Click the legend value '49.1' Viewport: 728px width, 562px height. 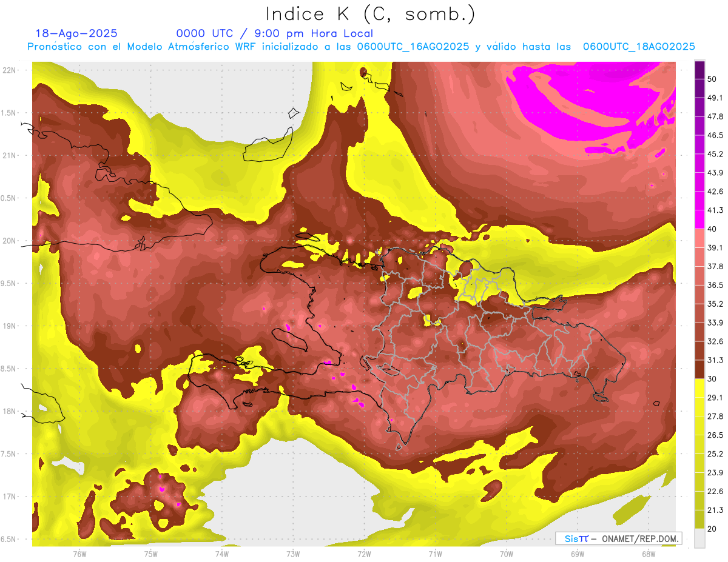pos(715,98)
